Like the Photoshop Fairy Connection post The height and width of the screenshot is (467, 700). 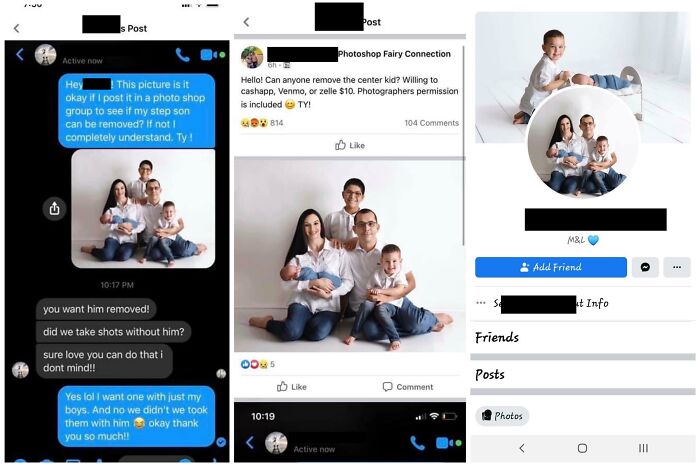coord(350,145)
